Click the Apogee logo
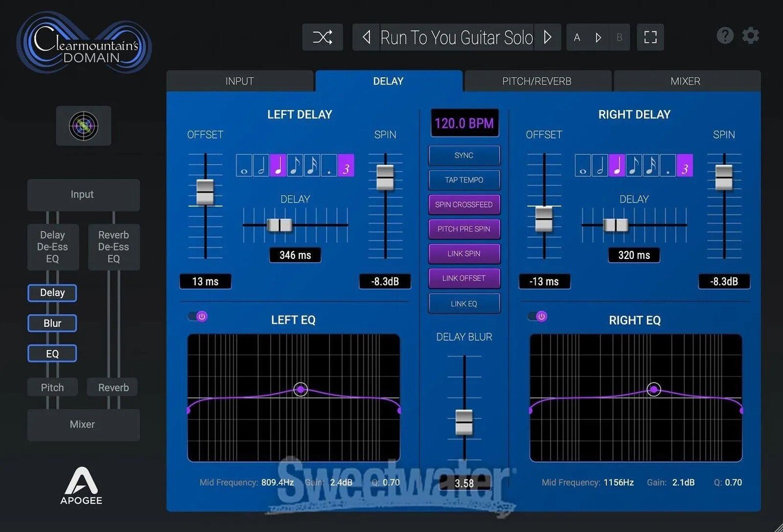This screenshot has height=532, width=783. [x=81, y=486]
